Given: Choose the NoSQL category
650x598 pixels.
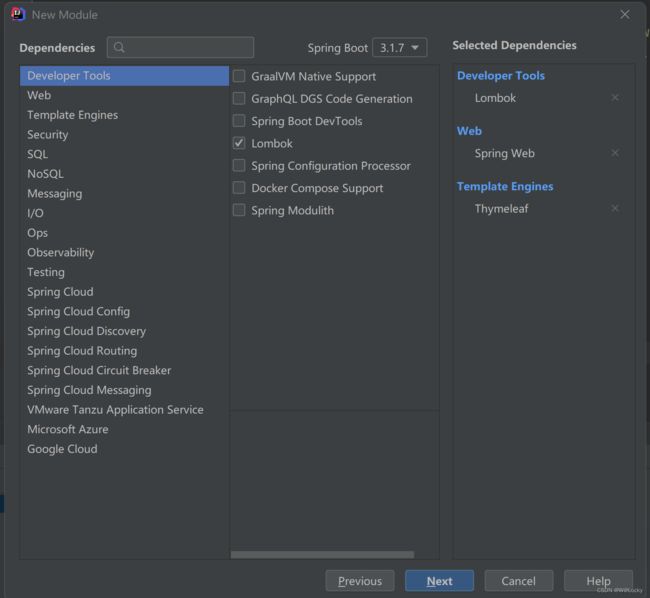Looking at the screenshot, I should (x=124, y=174).
